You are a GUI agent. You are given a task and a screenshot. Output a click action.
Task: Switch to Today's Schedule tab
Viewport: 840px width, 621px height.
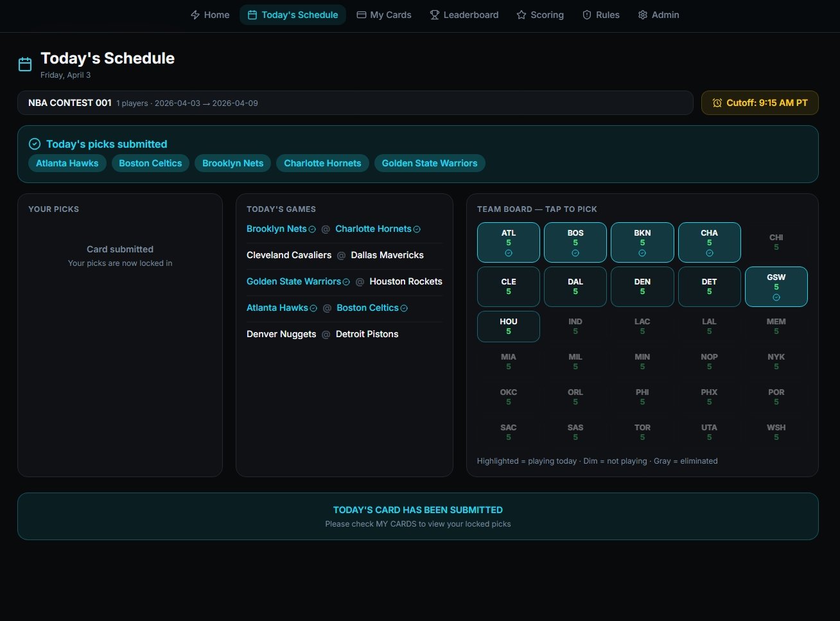(x=293, y=15)
